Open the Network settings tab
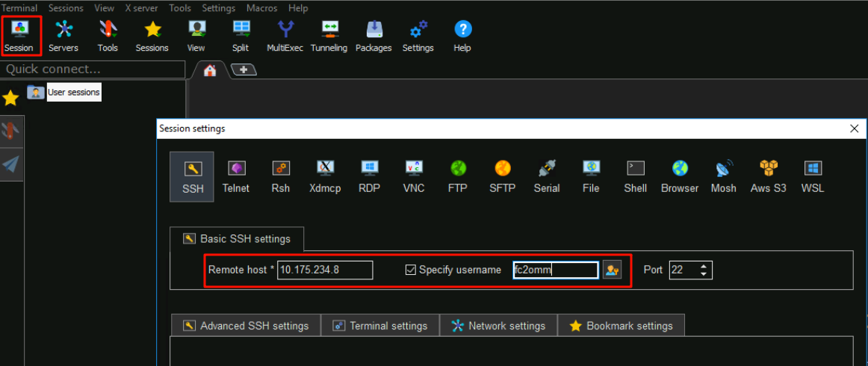The width and height of the screenshot is (868, 366). [498, 326]
